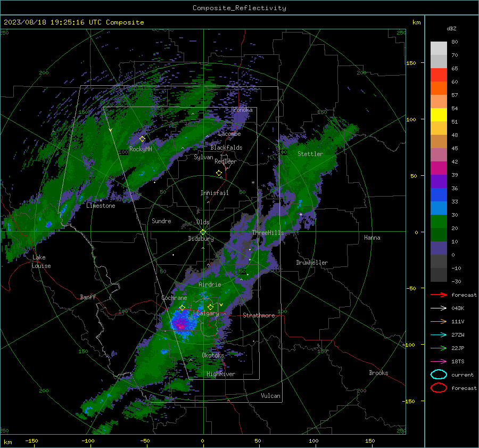Click the Lacombe label
Screen dimensions: 479x448
(229, 134)
